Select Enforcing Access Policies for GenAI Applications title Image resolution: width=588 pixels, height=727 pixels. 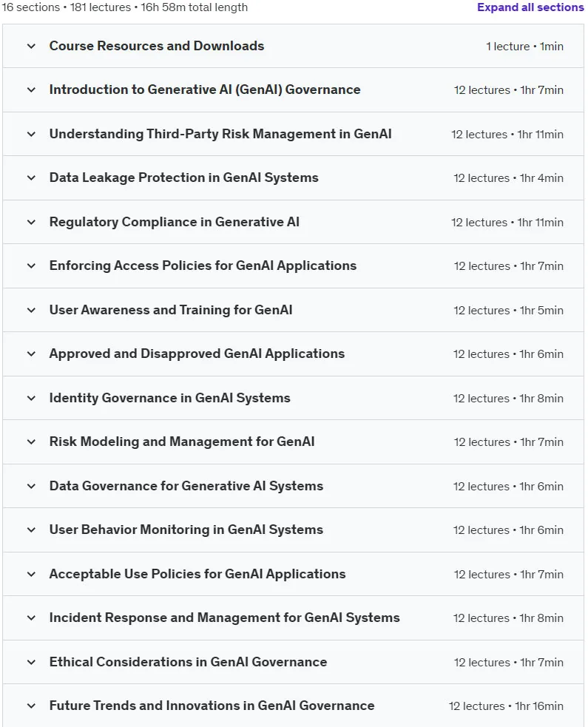(x=203, y=266)
